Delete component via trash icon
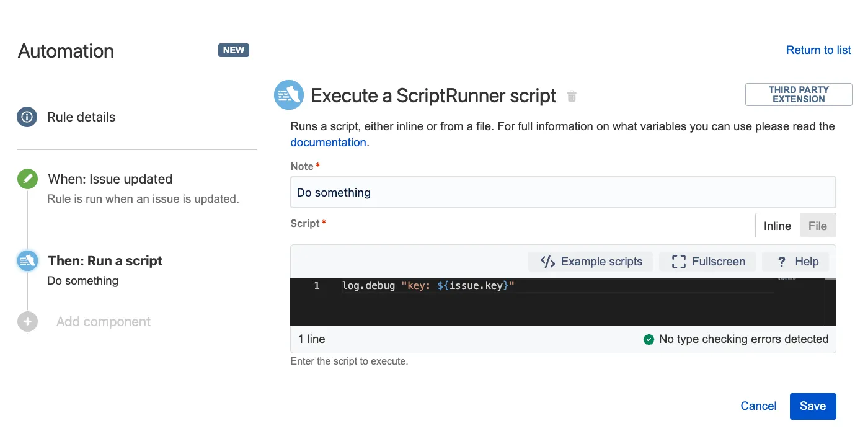Screen dimensions: 868x439 click(x=572, y=96)
